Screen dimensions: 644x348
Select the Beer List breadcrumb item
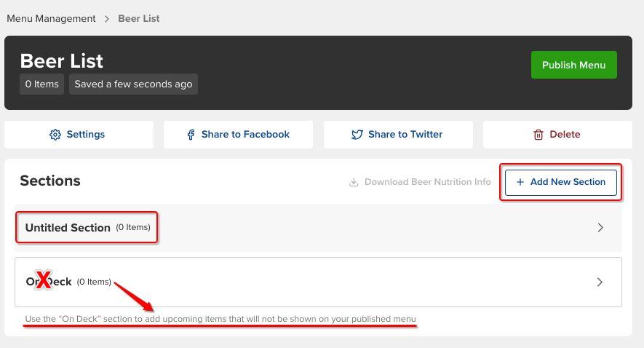point(139,19)
